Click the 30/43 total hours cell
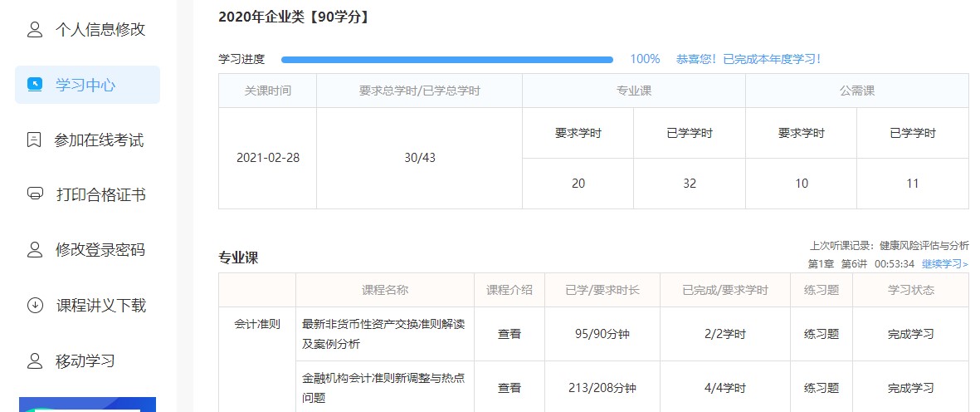Screen dimensions: 980x412 pyautogui.click(x=419, y=158)
